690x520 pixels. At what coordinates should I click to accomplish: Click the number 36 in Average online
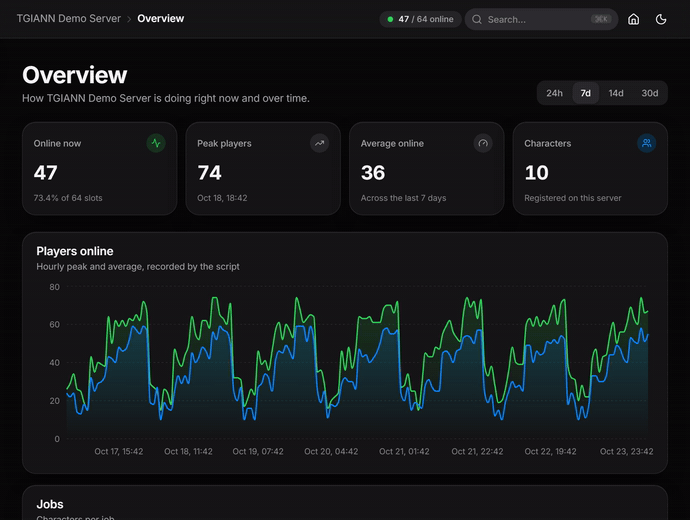373,173
